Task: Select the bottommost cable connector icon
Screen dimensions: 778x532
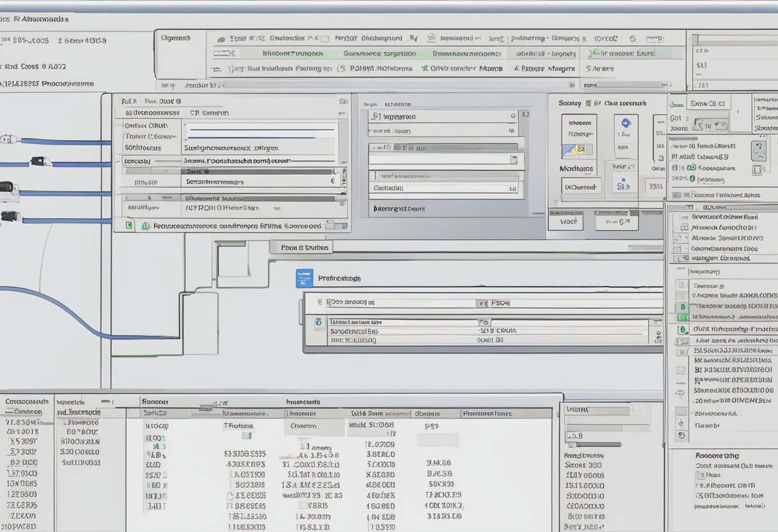Action: [x=9, y=217]
